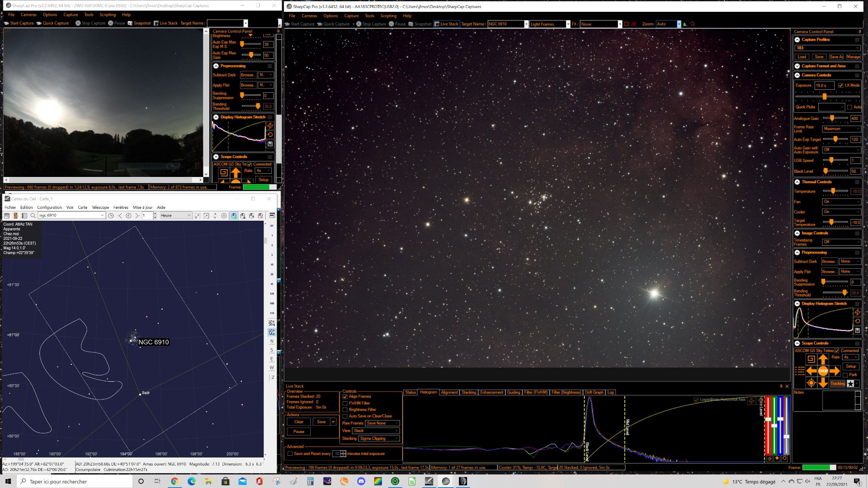Enable the Brightness Filter checkbox
The image size is (868, 488).
coord(345,410)
